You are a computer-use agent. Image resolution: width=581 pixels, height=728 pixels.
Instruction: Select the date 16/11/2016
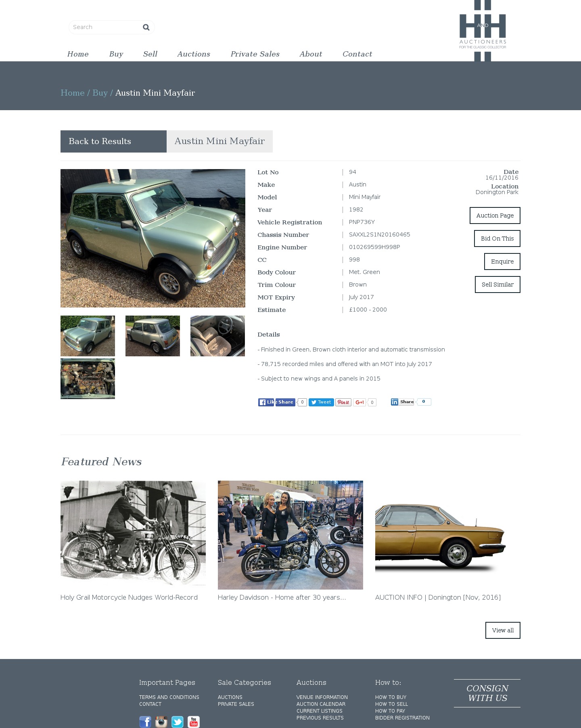(502, 178)
